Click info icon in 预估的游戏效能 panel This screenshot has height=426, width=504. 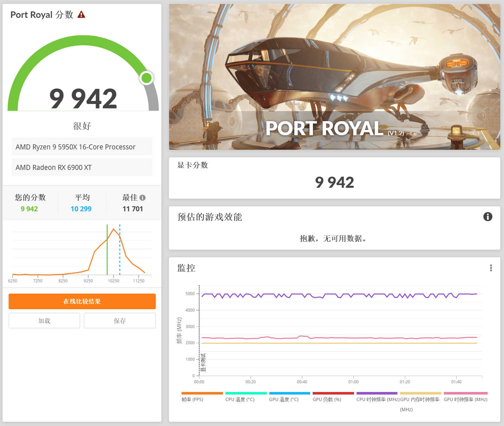click(488, 216)
